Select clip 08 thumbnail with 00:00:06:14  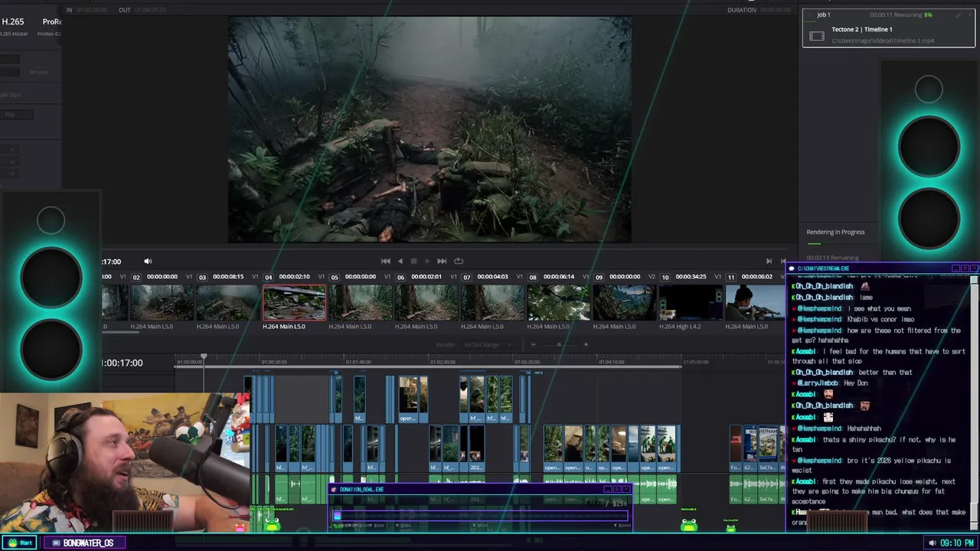(558, 302)
